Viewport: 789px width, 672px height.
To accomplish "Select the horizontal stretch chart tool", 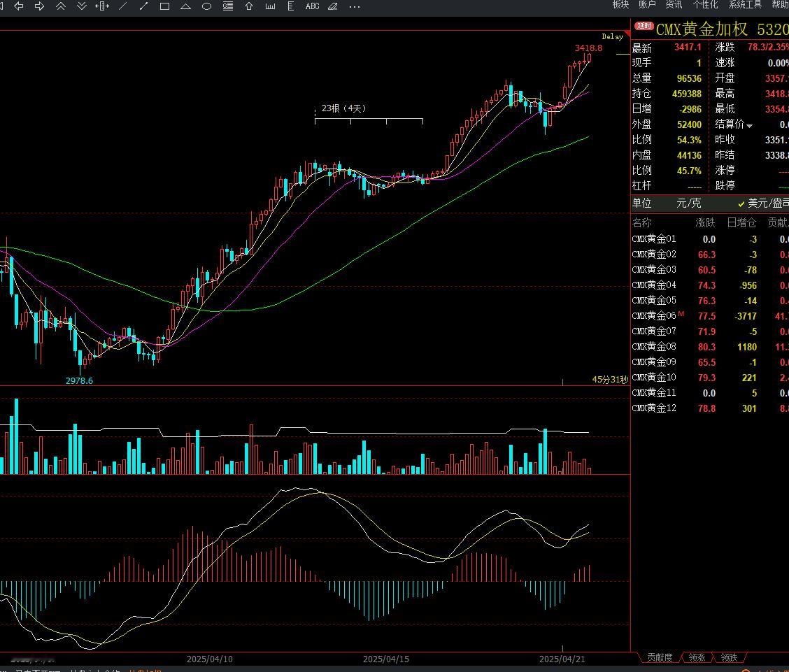I will pos(102,6).
